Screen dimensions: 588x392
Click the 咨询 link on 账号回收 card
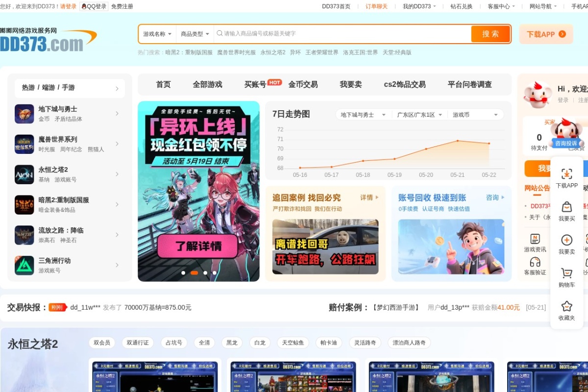495,197
